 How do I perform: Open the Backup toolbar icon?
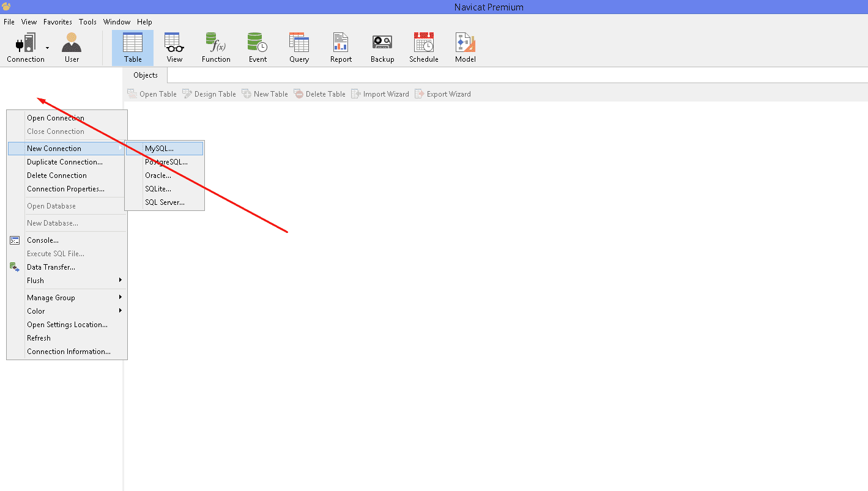382,48
